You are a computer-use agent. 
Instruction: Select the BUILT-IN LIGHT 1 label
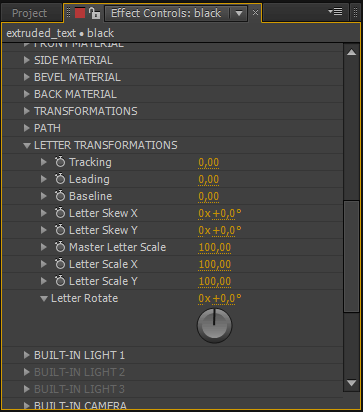click(79, 355)
